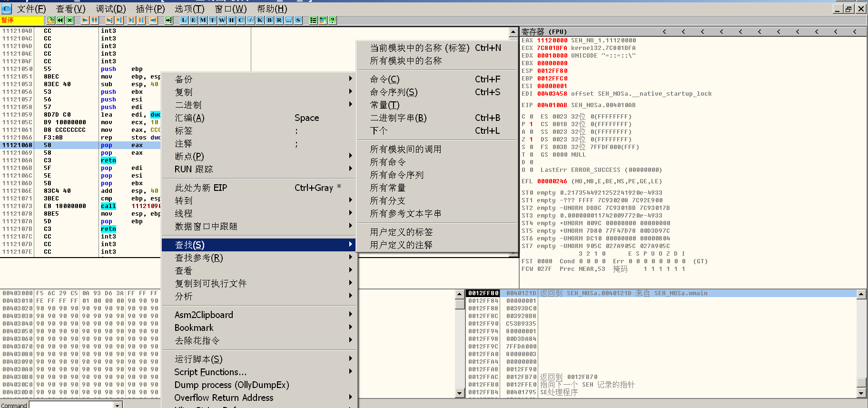Image resolution: width=868 pixels, height=408 pixels.
Task: Expand the 查找参考(R) submenu
Action: click(x=259, y=258)
